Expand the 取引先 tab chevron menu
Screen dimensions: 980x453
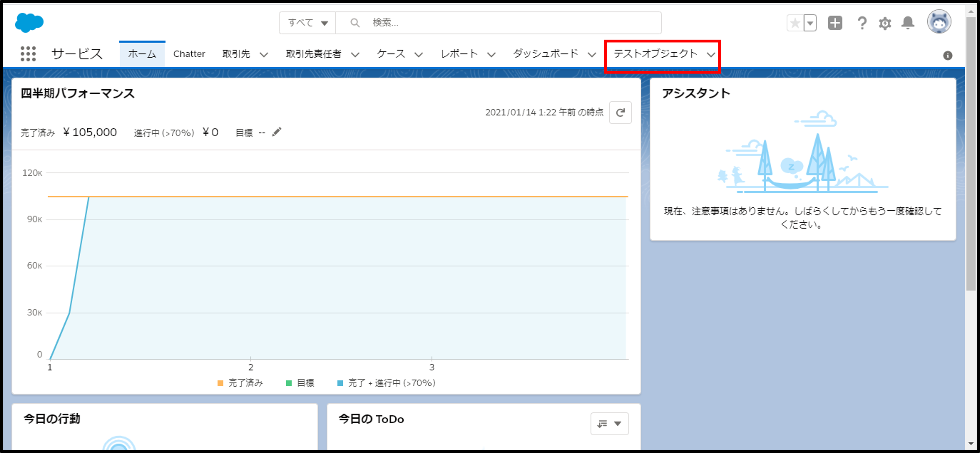(x=264, y=55)
